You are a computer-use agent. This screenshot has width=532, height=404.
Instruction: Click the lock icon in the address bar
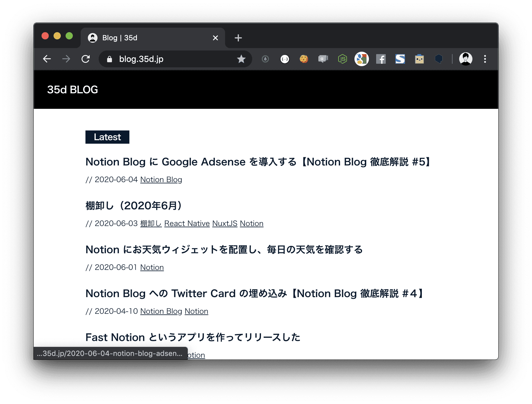coord(110,59)
